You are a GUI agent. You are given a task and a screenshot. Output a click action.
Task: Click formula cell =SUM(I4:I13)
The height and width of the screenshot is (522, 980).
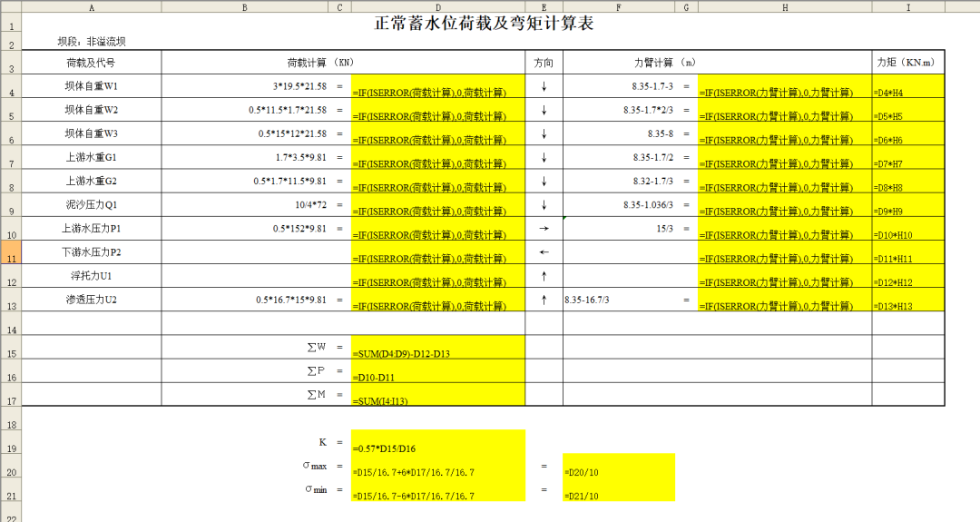click(438, 395)
